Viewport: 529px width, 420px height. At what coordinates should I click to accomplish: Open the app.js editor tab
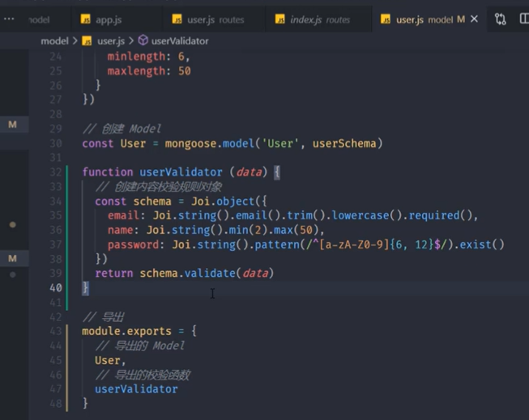click(x=101, y=19)
